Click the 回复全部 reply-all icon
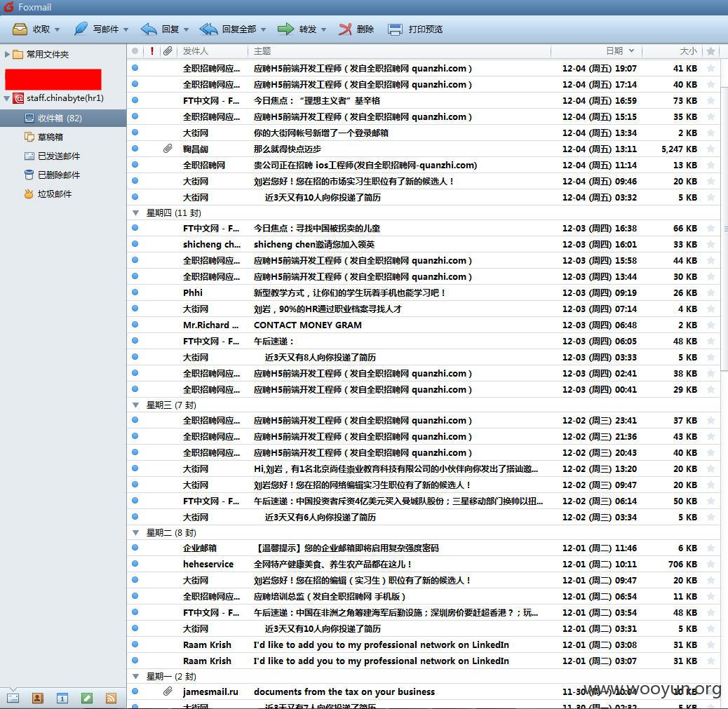Image resolution: width=728 pixels, height=709 pixels. coord(208,29)
